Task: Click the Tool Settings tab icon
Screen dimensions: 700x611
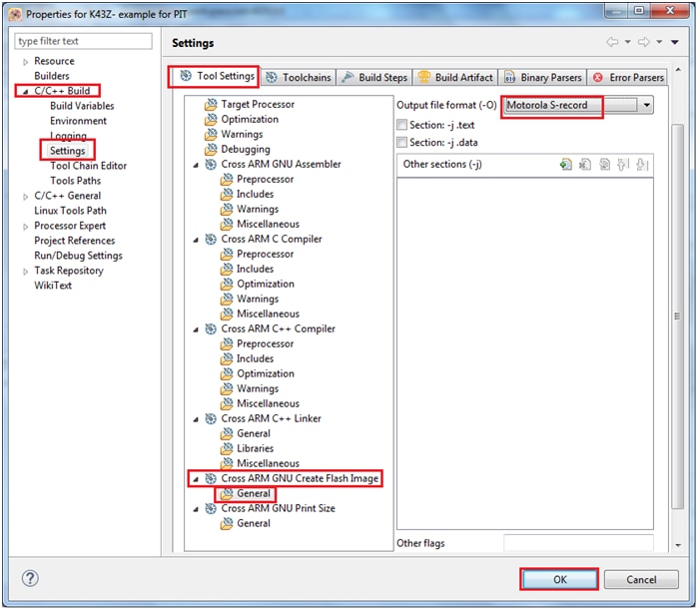Action: [x=186, y=76]
